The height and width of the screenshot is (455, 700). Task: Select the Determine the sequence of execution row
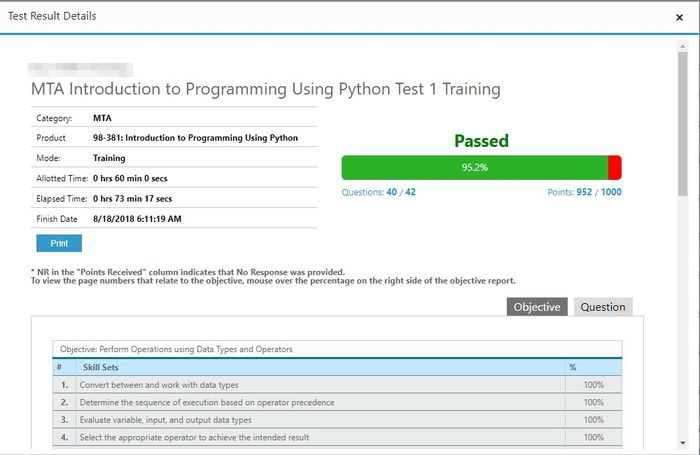point(206,402)
